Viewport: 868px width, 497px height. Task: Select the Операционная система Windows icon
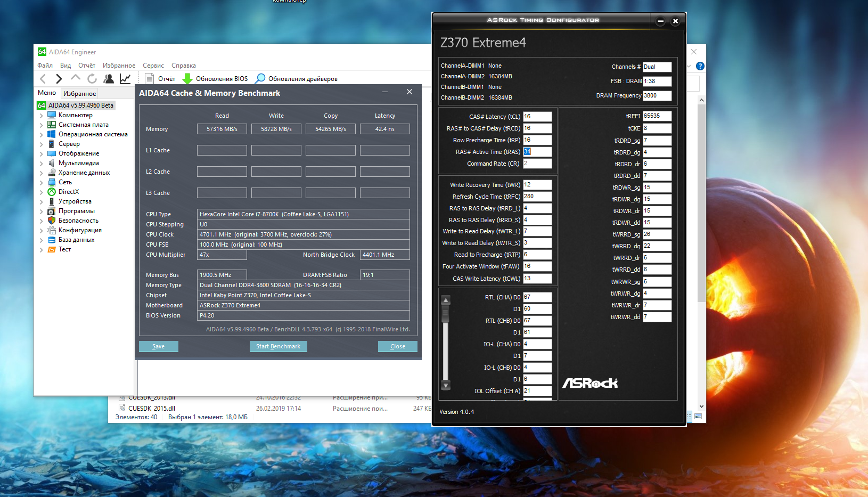[x=52, y=134]
